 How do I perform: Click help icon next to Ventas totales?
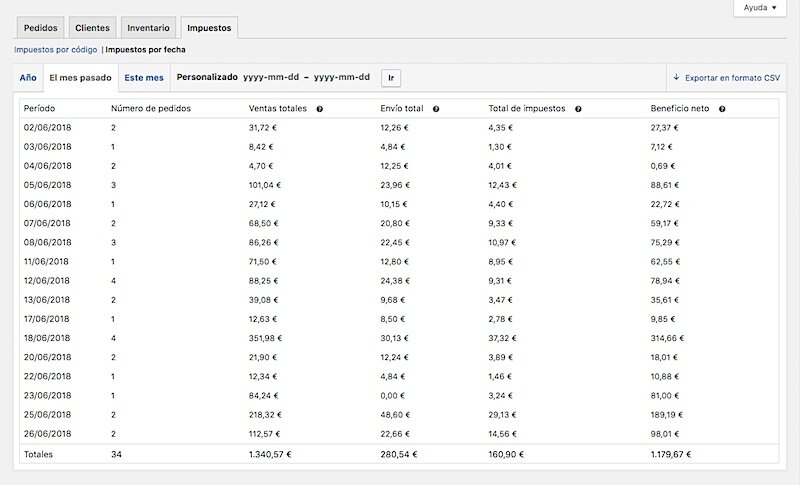[319, 109]
